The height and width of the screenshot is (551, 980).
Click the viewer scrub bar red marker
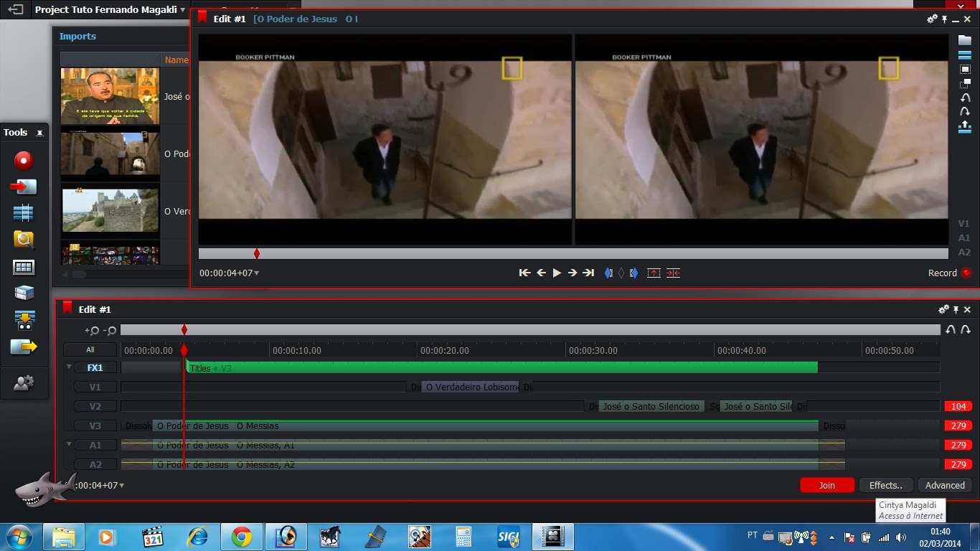click(257, 253)
